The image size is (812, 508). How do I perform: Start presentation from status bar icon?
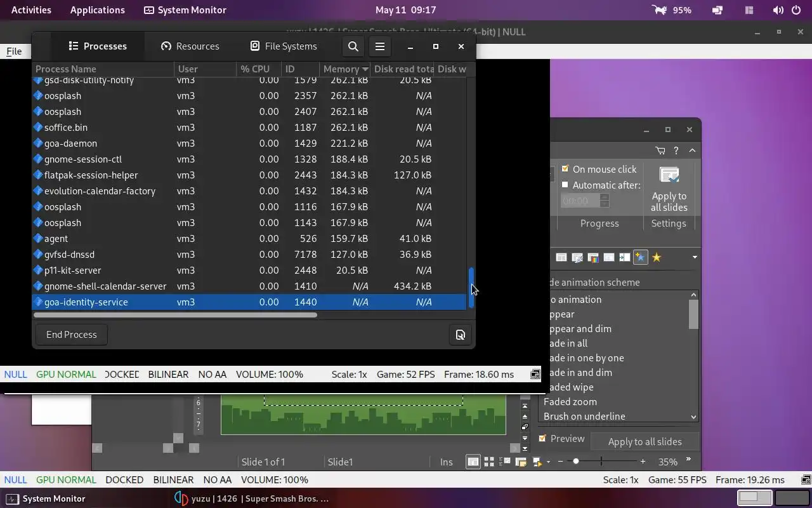pos(537,462)
